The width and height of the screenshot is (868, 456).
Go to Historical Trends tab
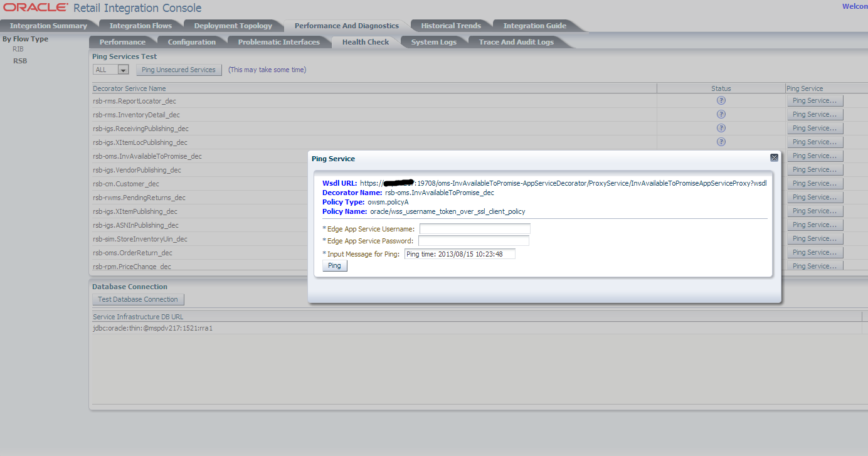[x=451, y=26]
